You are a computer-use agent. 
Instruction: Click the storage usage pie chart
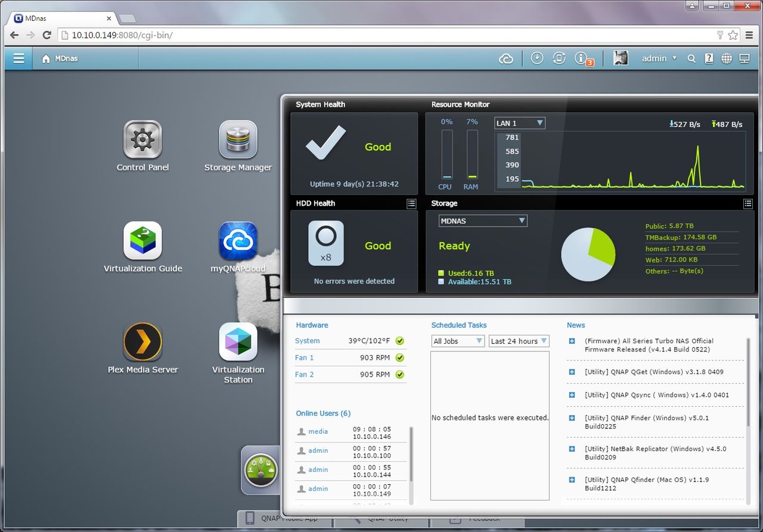coord(588,254)
